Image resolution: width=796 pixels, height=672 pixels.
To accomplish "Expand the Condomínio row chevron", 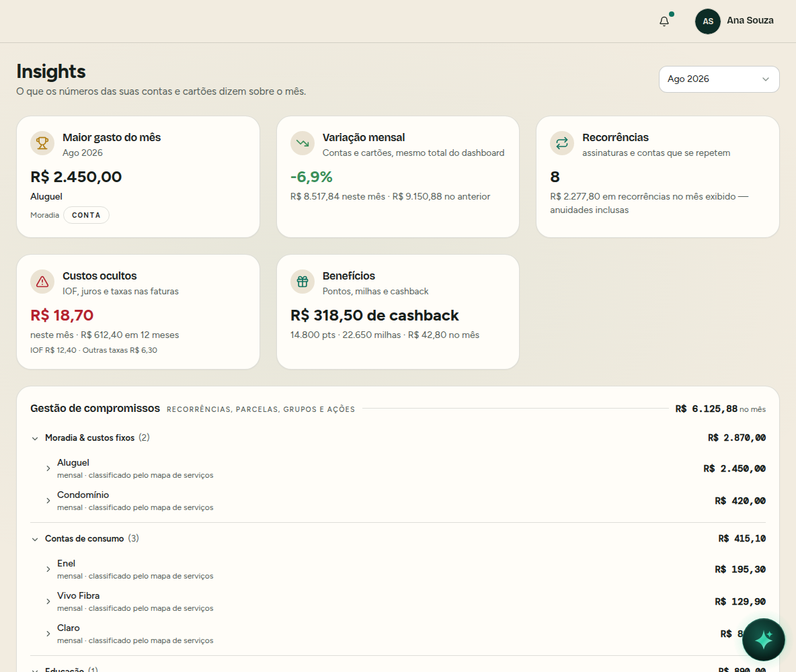I will [x=48, y=501].
